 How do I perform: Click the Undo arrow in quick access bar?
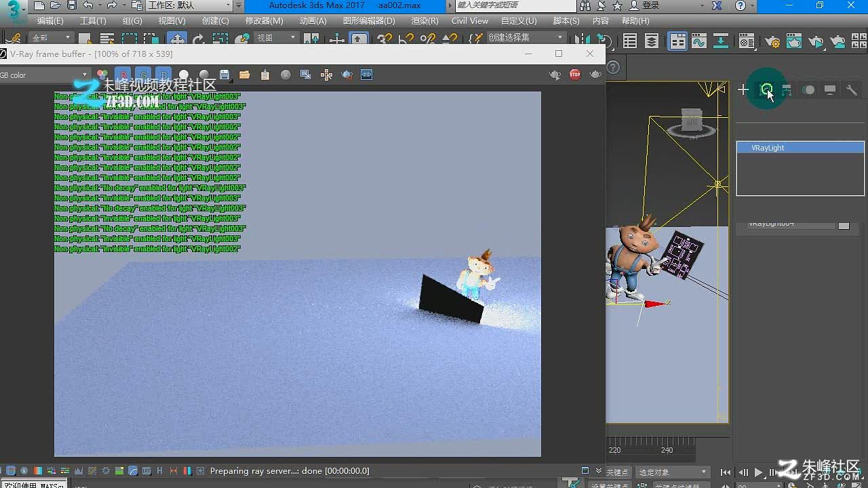[87, 5]
